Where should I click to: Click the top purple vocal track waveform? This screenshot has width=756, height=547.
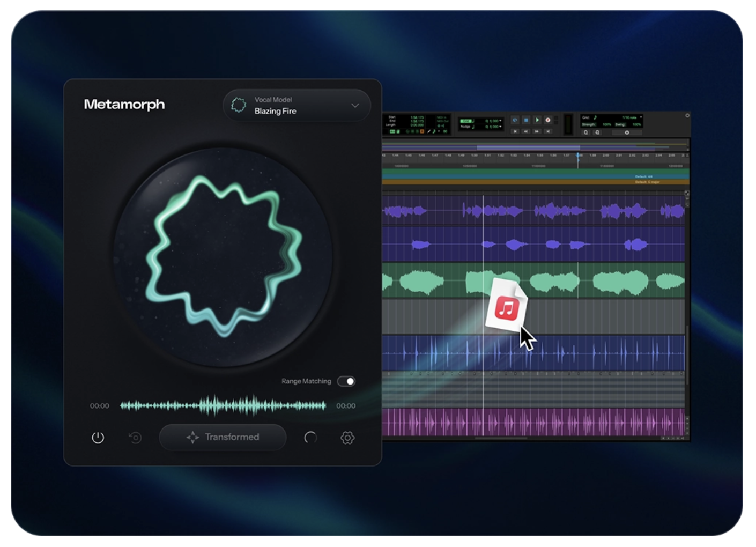coord(533,211)
